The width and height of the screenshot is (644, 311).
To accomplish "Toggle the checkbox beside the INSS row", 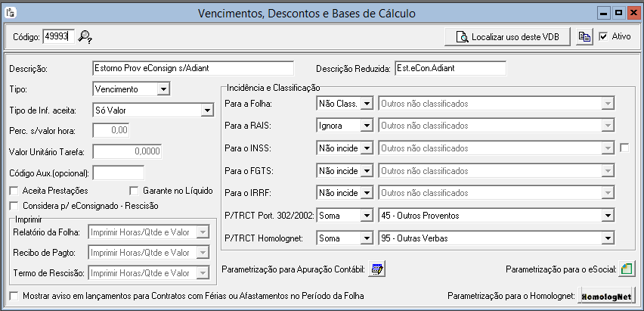I will pos(624,148).
